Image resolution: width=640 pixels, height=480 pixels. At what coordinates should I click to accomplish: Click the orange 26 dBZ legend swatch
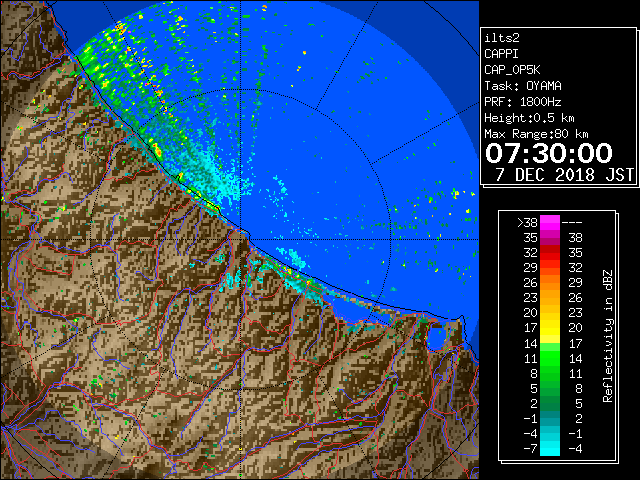click(550, 283)
